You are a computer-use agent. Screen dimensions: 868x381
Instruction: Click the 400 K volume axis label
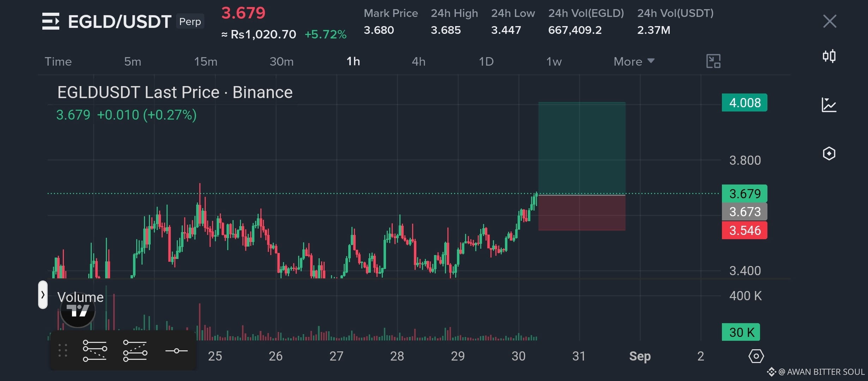(x=745, y=296)
